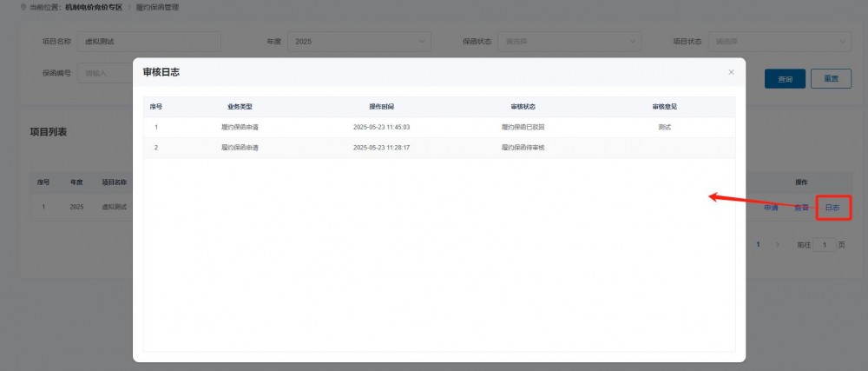Image resolution: width=868 pixels, height=371 pixels.
Task: Click the 保函编号 input field
Action: coord(104,73)
